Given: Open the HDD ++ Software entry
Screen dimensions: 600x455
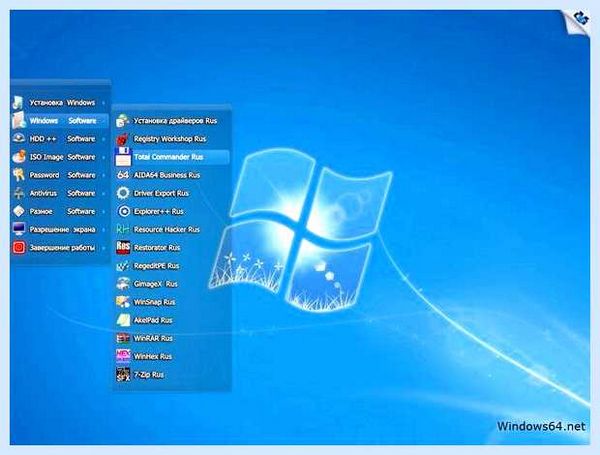Looking at the screenshot, I should 60,139.
